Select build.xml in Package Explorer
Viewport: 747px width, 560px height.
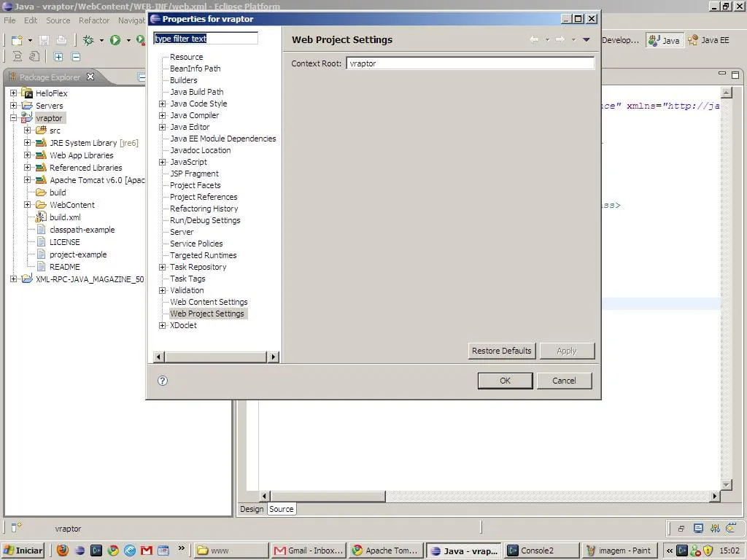65,217
